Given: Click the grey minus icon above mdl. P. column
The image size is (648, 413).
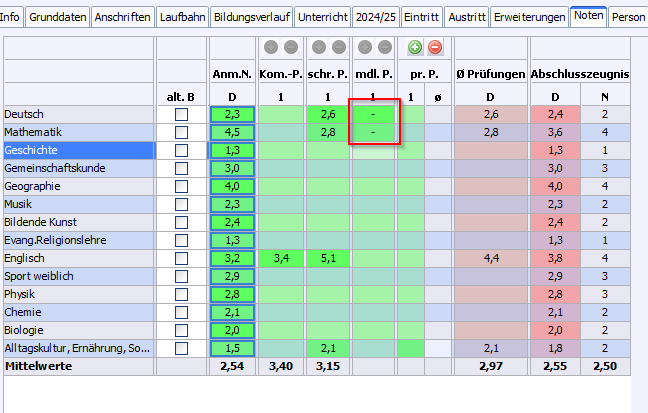Looking at the screenshot, I should point(385,47).
